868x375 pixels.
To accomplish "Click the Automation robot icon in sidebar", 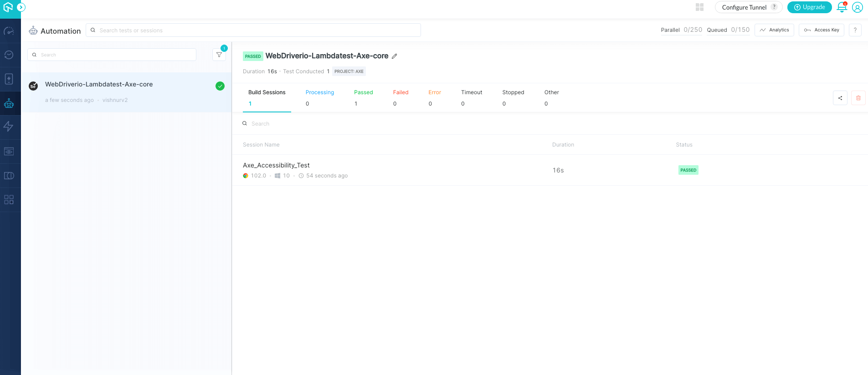I will point(9,104).
